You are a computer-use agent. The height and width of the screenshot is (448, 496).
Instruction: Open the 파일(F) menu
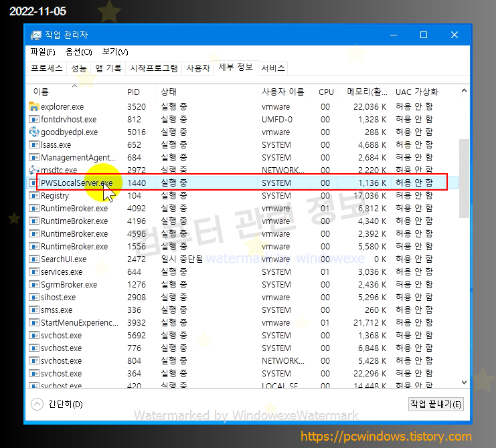click(43, 51)
